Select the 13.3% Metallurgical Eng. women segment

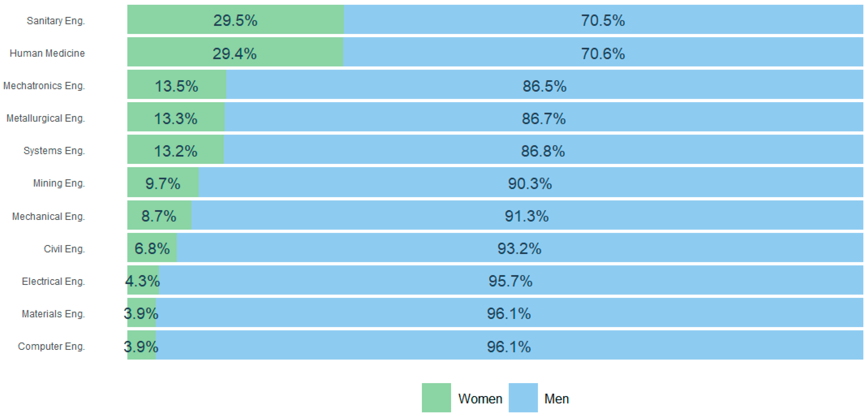pyautogui.click(x=176, y=117)
